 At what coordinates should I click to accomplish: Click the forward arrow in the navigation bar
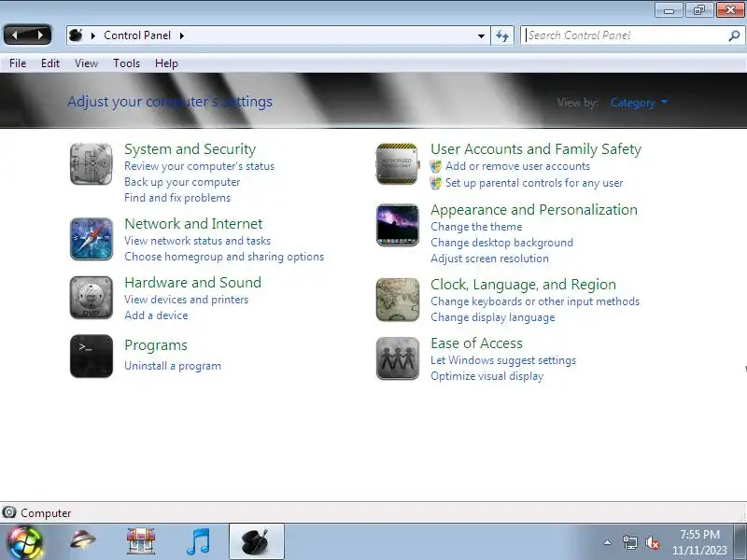tap(40, 35)
